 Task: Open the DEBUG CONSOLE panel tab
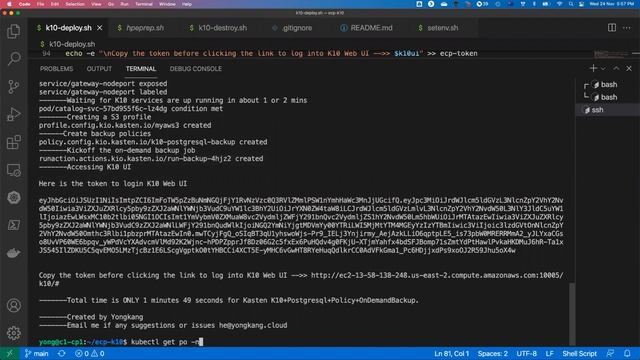pyautogui.click(x=196, y=69)
